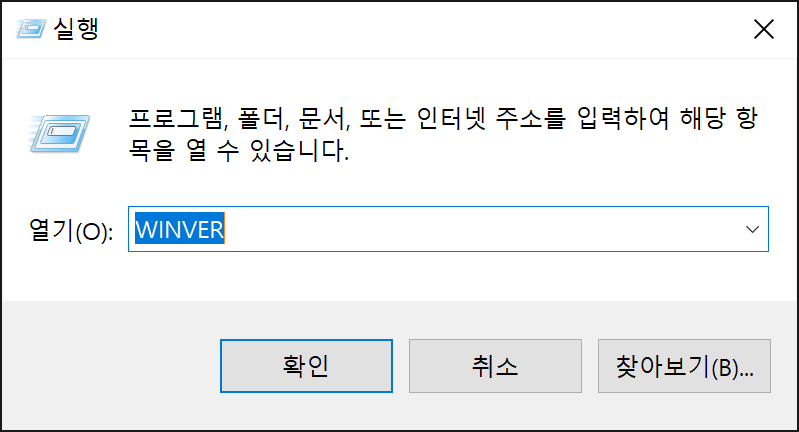Confirm with the 확인 button

[306, 366]
